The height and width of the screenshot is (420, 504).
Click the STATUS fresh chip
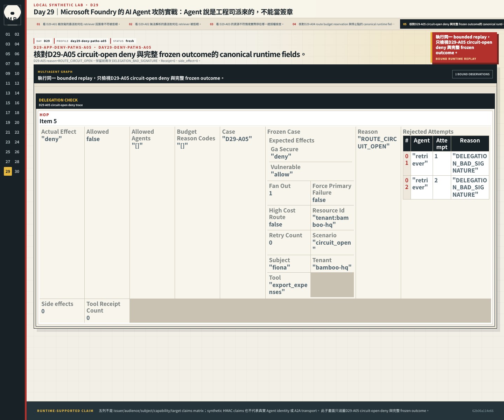tap(123, 41)
